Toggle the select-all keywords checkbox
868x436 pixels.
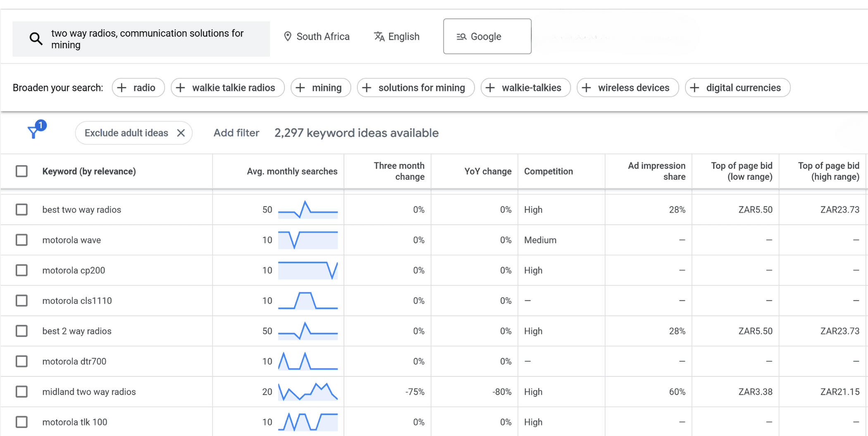21,171
